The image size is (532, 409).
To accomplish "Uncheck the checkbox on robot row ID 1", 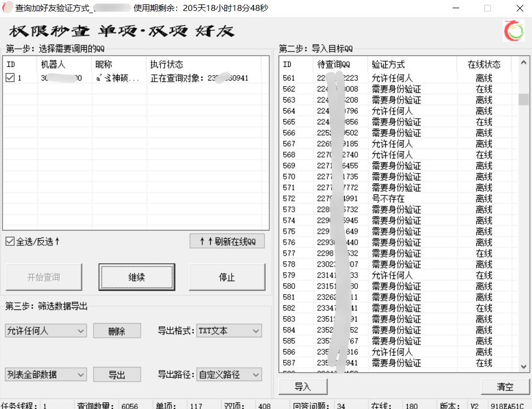I will pyautogui.click(x=11, y=77).
